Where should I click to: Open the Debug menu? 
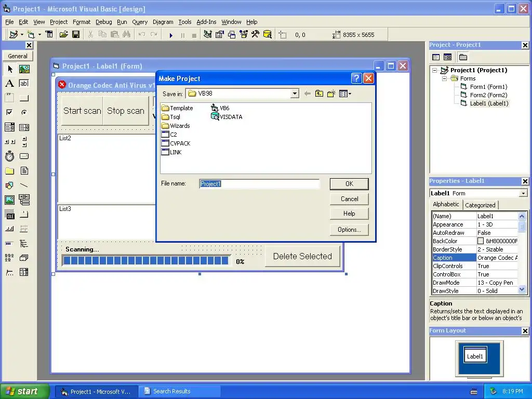103,22
